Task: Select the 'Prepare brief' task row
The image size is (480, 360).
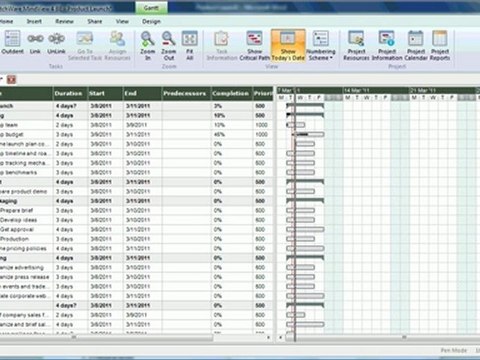Action: [136, 211]
